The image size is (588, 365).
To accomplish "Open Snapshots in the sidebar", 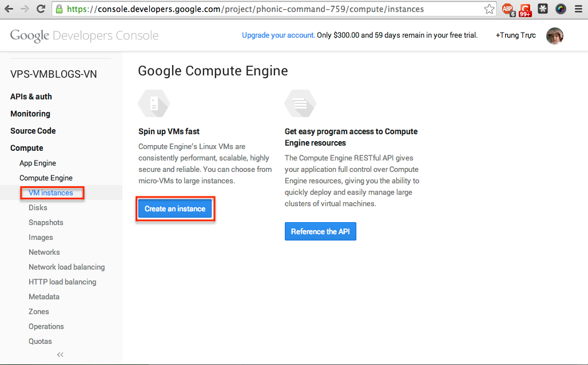I will pos(46,222).
